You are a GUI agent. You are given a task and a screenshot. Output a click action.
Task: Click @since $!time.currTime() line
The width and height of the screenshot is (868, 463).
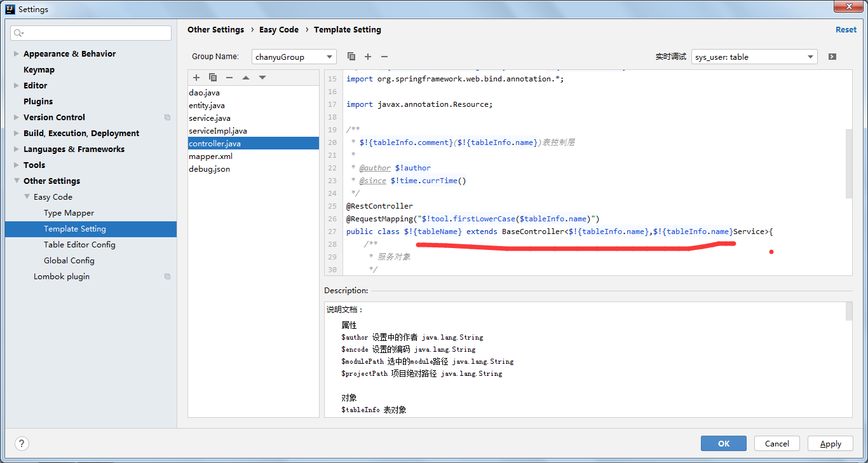coord(408,181)
